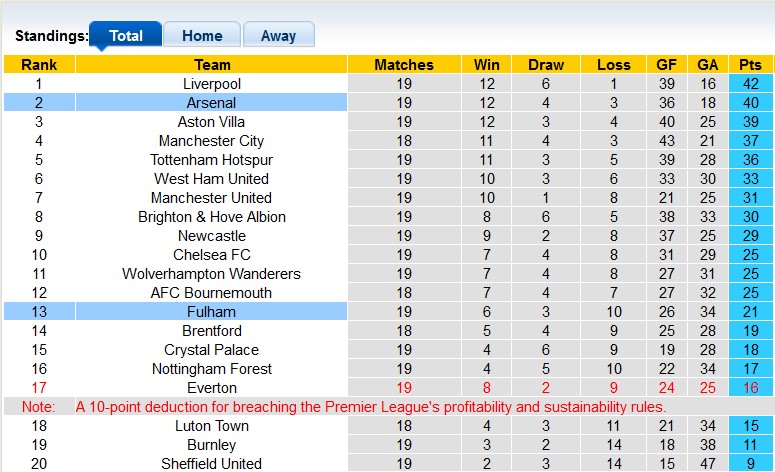Open the Arsenal team row

[212, 103]
